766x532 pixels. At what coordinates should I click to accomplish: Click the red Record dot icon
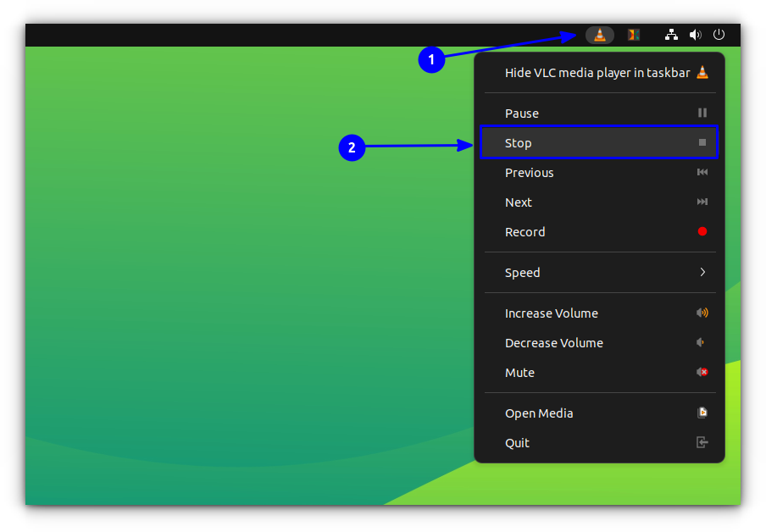702,231
